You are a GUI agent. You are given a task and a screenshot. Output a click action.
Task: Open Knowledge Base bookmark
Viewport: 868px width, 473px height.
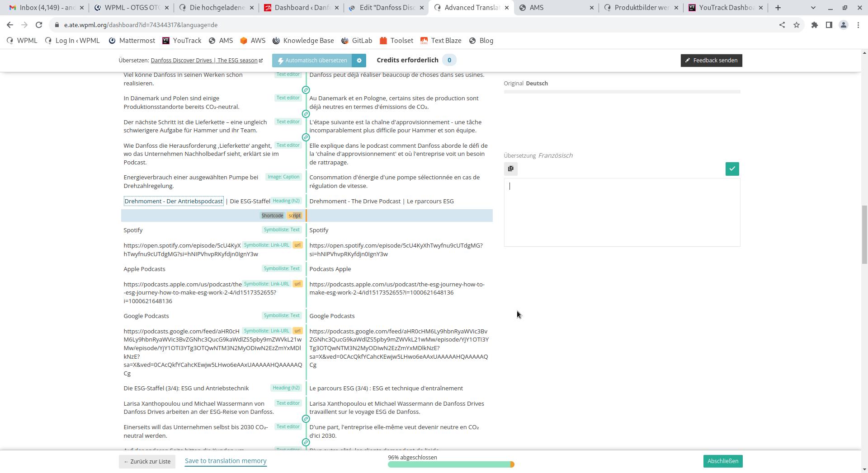coord(303,41)
